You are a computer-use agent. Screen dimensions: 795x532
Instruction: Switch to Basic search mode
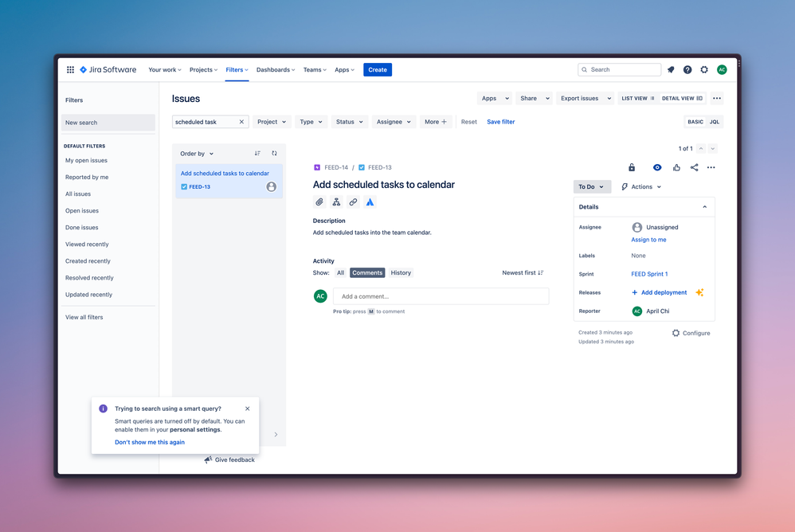(x=695, y=122)
